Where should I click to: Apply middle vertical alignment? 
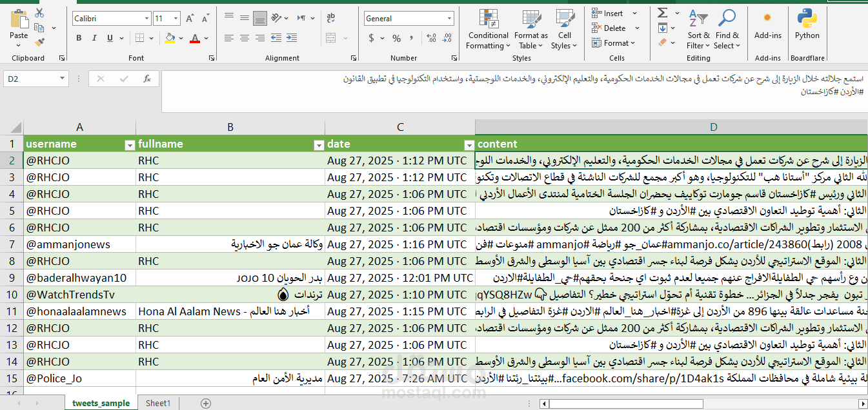pyautogui.click(x=245, y=18)
